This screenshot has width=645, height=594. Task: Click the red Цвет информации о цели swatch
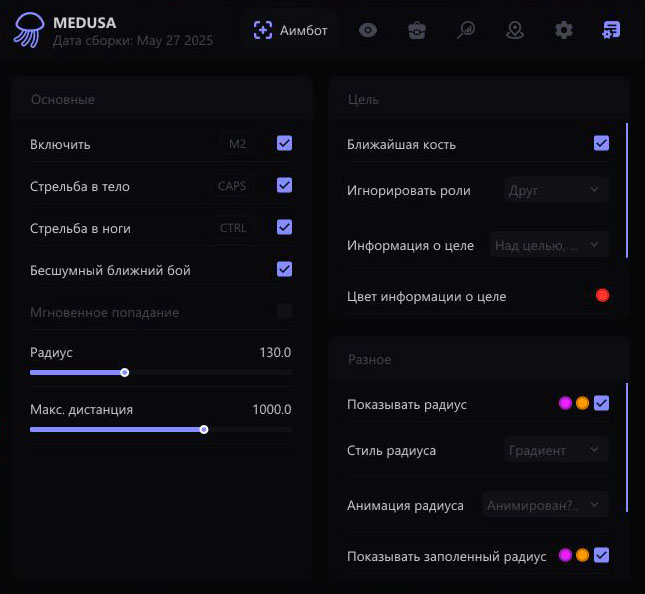(x=602, y=295)
